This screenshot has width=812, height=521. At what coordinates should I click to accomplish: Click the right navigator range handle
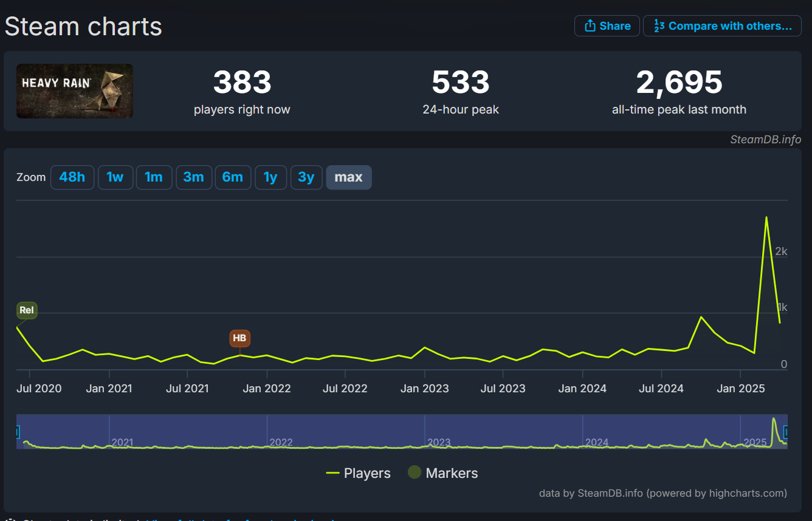(786, 432)
